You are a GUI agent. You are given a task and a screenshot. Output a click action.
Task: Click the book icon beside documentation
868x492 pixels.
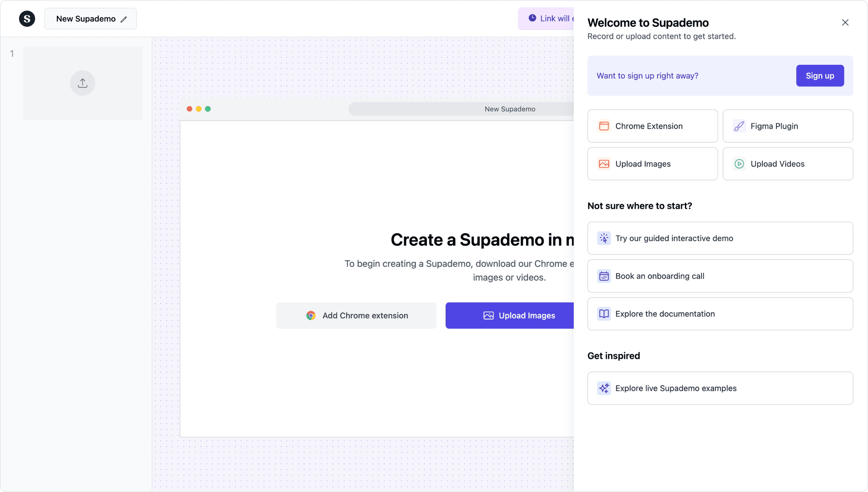[604, 314]
